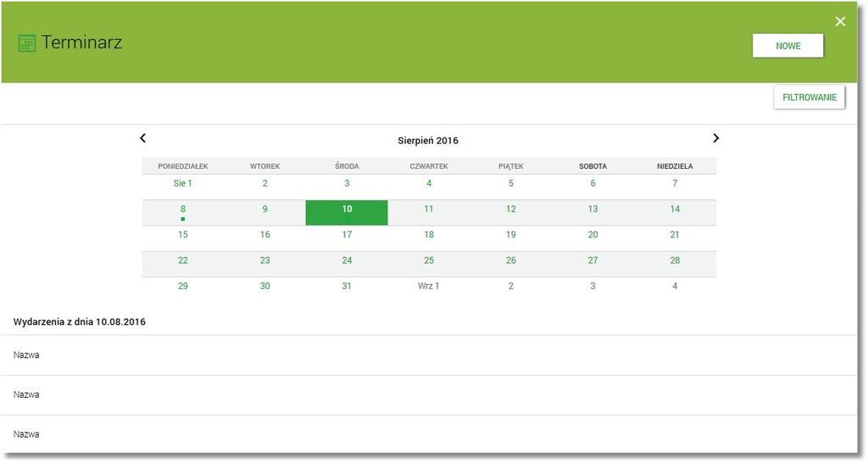Click the NOWE button
The height and width of the screenshot is (463, 868).
(787, 46)
